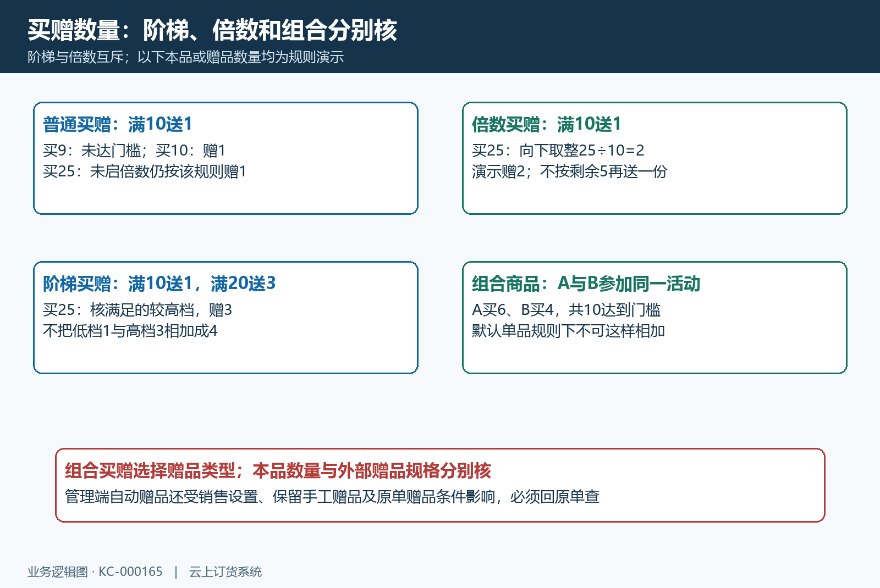The image size is (880, 588).
Task: Click the line A买6、B买4，共10达到门槛
Action: (566, 310)
